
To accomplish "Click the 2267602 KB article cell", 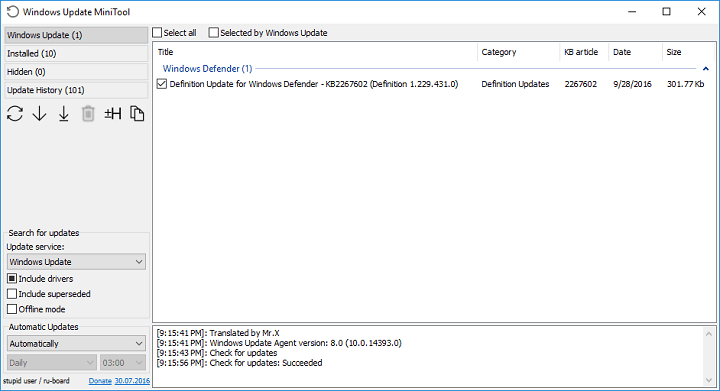I will point(581,84).
